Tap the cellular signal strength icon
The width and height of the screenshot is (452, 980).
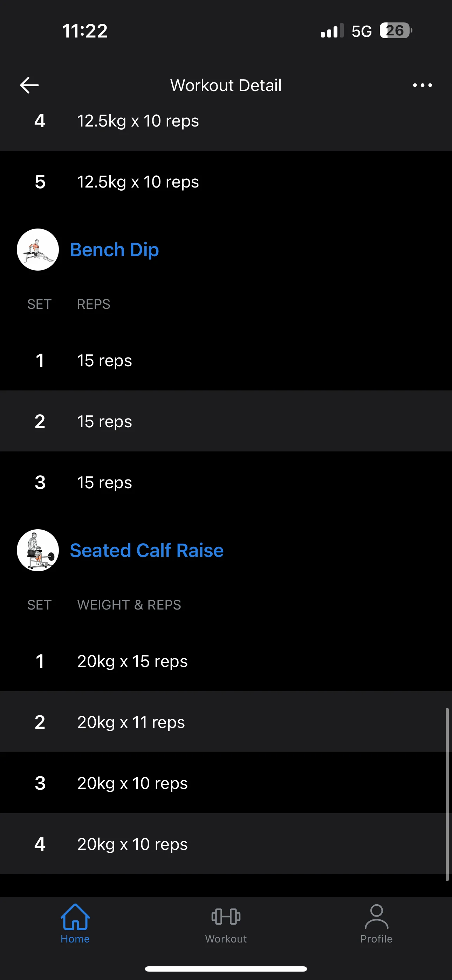332,31
